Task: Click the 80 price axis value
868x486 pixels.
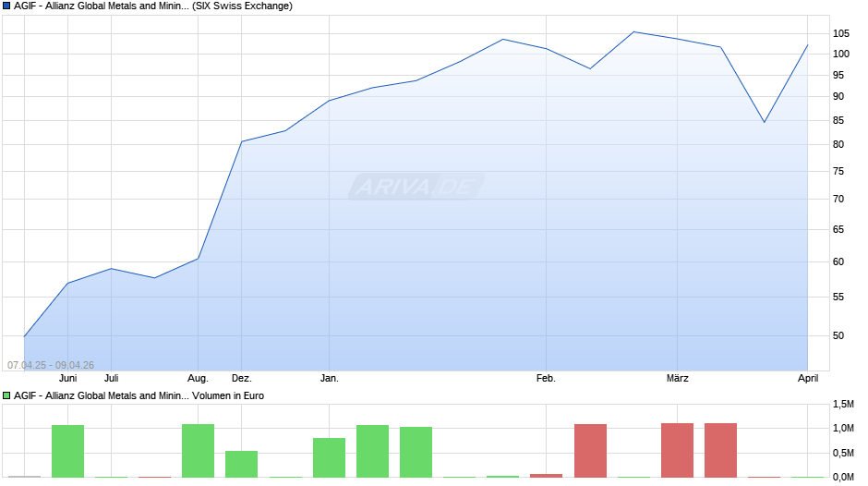Action: coord(838,145)
